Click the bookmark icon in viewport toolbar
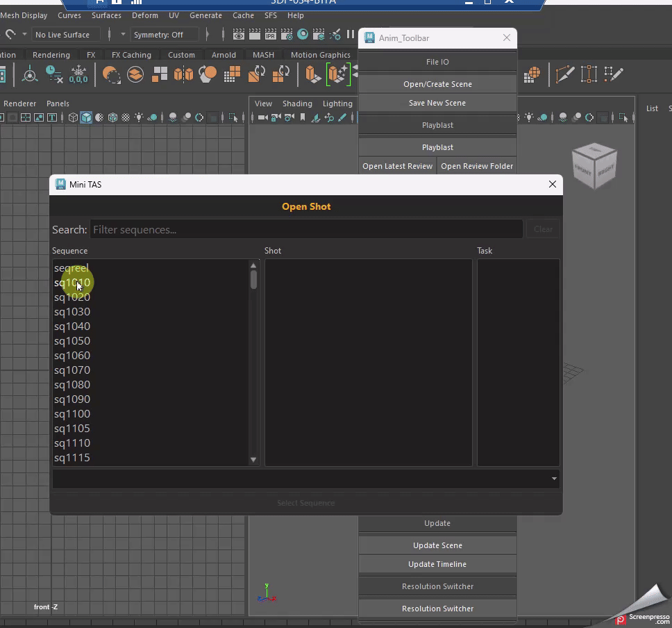Viewport: 672px width, 628px height. [x=303, y=118]
